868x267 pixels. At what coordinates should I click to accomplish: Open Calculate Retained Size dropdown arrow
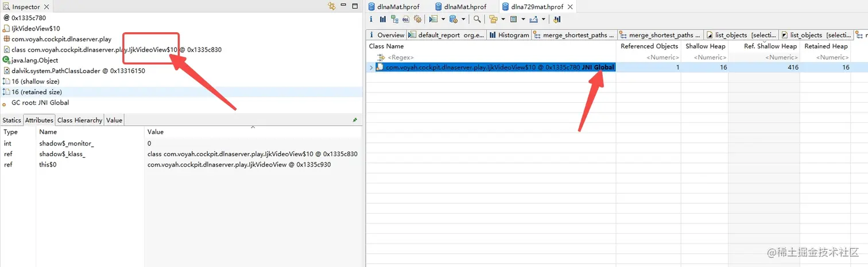(x=523, y=19)
